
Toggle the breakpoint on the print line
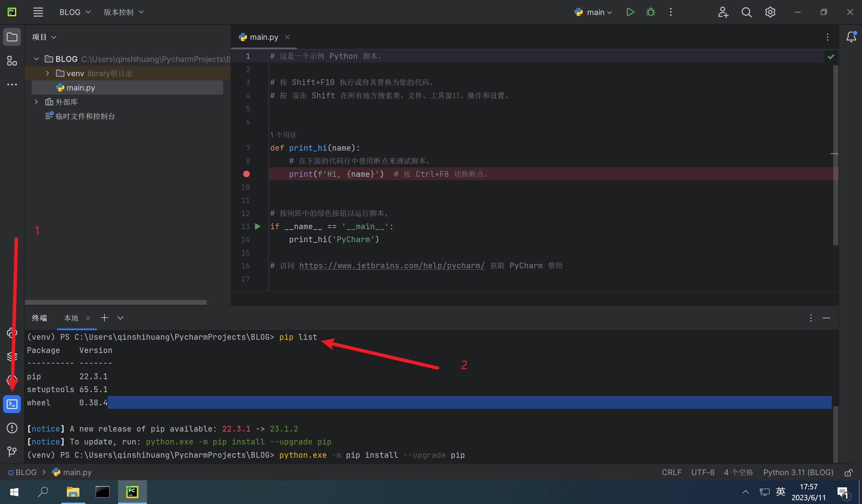coord(246,174)
